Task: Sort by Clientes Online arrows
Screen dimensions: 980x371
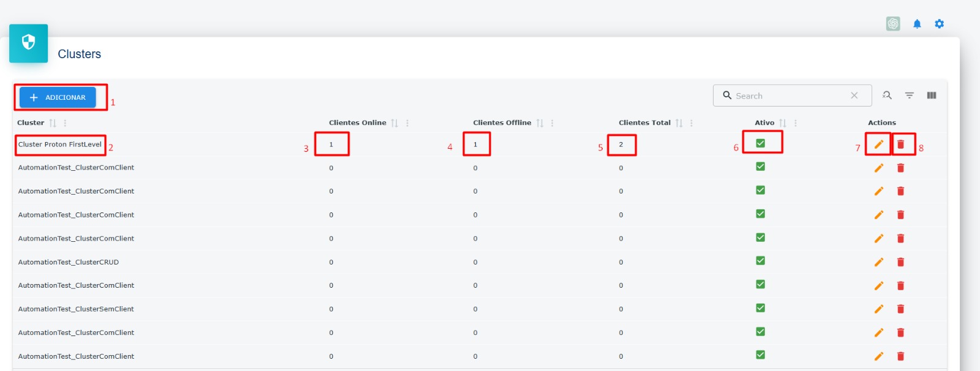Action: point(394,123)
